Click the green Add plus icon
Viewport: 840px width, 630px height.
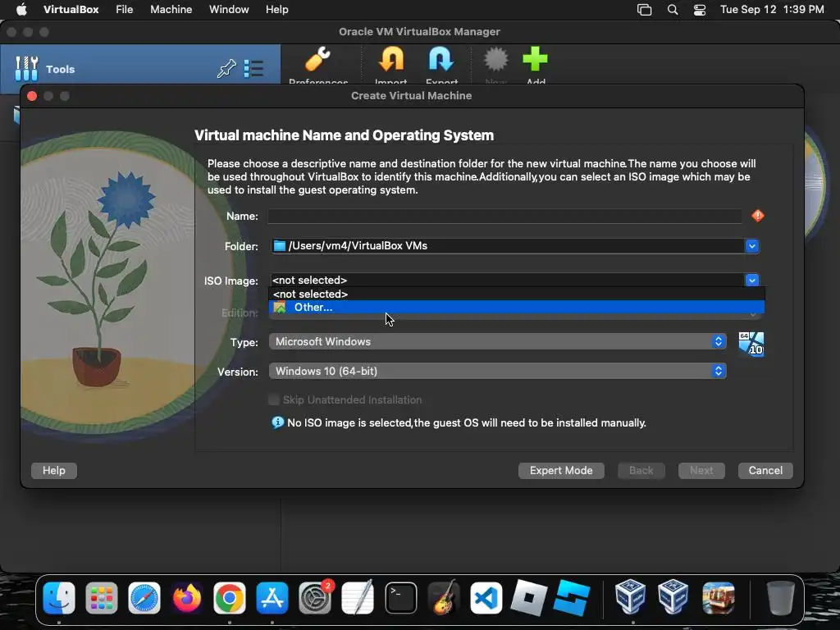point(535,59)
